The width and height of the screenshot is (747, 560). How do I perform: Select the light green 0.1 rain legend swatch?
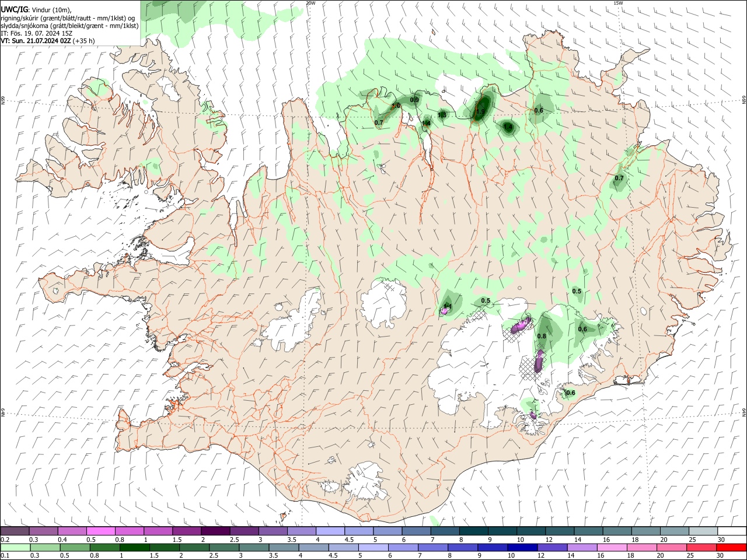click(15, 547)
